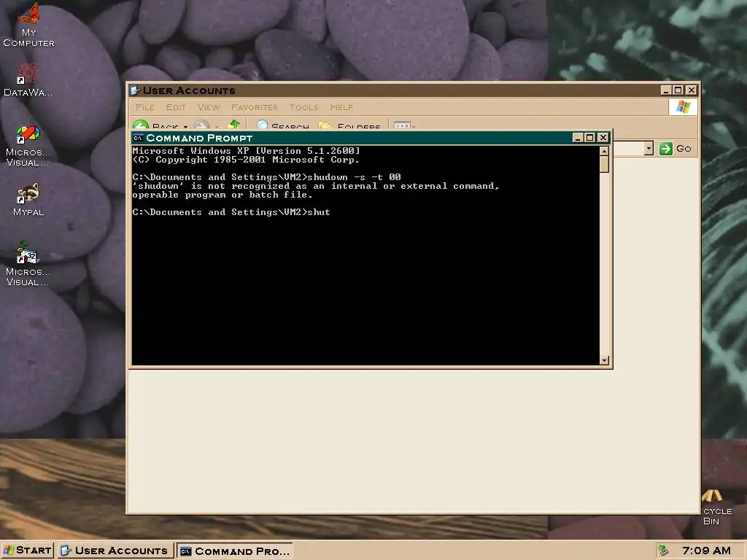Click the system tray network icon
Image resolution: width=747 pixels, height=560 pixels.
pos(663,551)
